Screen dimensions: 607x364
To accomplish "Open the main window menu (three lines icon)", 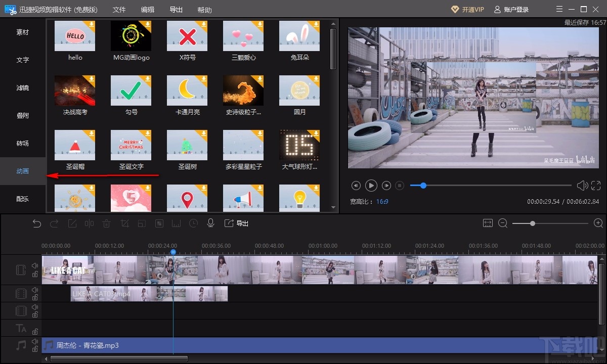I will click(559, 10).
